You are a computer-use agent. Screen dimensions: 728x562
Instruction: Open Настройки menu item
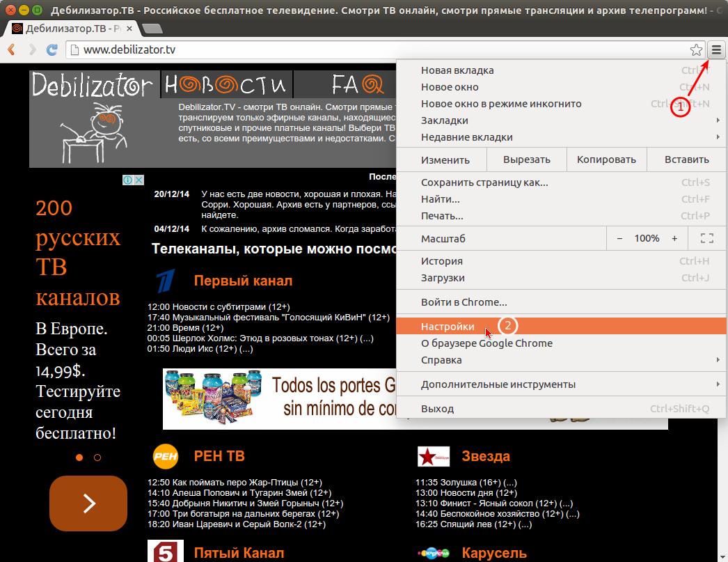pyautogui.click(x=561, y=327)
